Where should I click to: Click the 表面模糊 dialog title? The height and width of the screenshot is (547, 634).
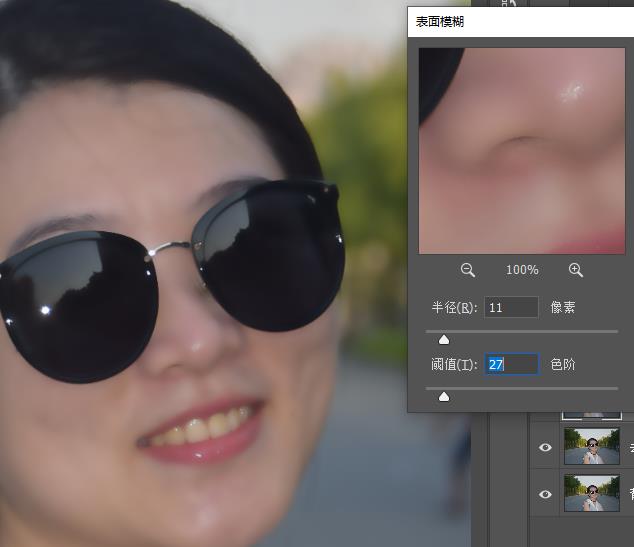440,22
